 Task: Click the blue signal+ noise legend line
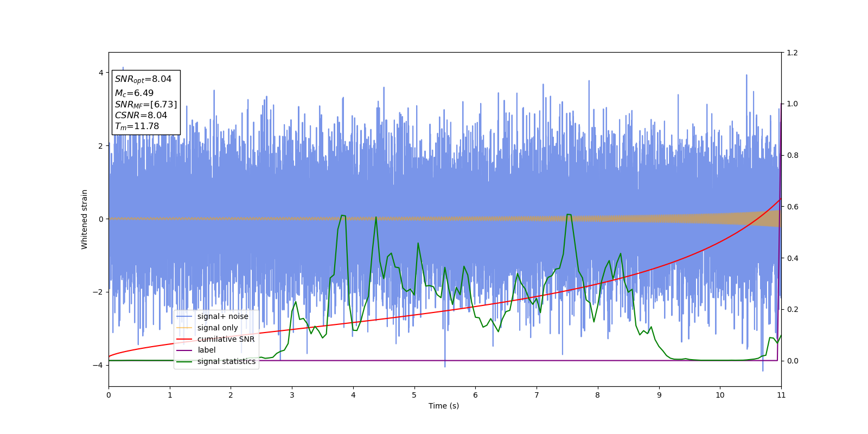[x=184, y=316]
